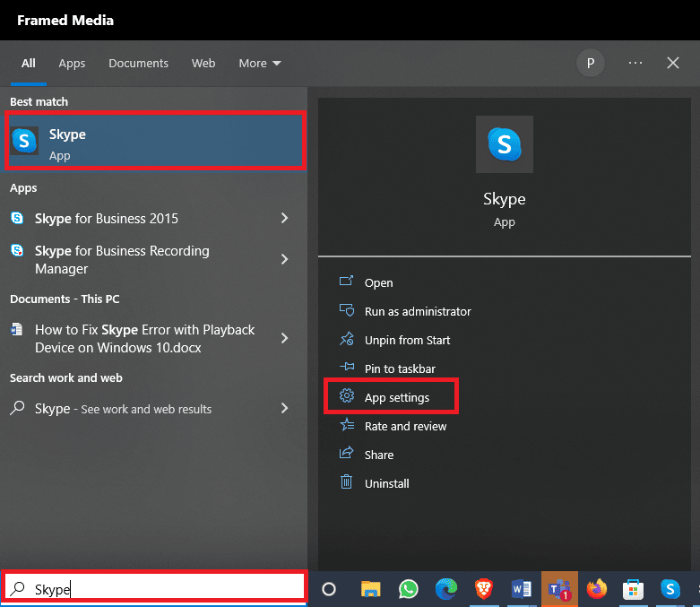Image resolution: width=700 pixels, height=607 pixels.
Task: Open Word from taskbar
Action: coord(521,589)
